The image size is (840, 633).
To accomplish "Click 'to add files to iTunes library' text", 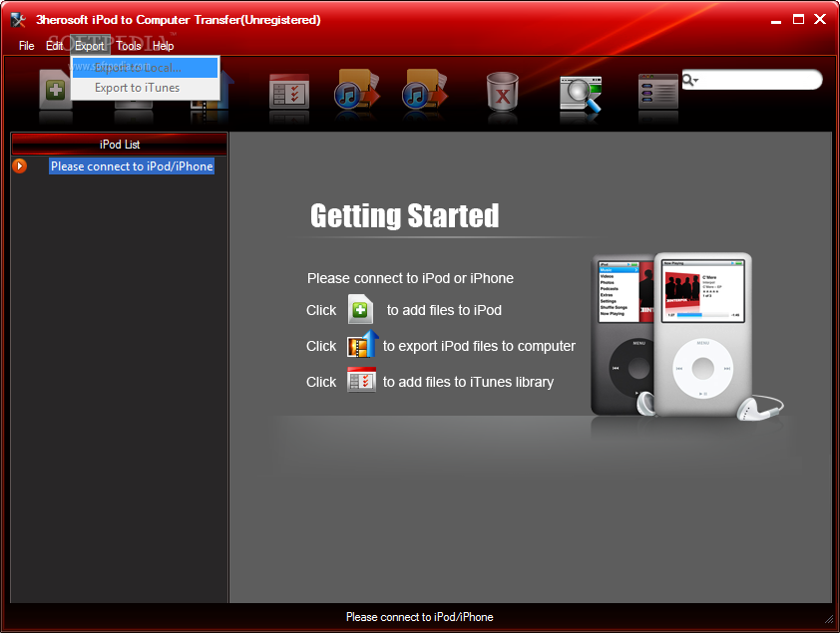I will [468, 382].
